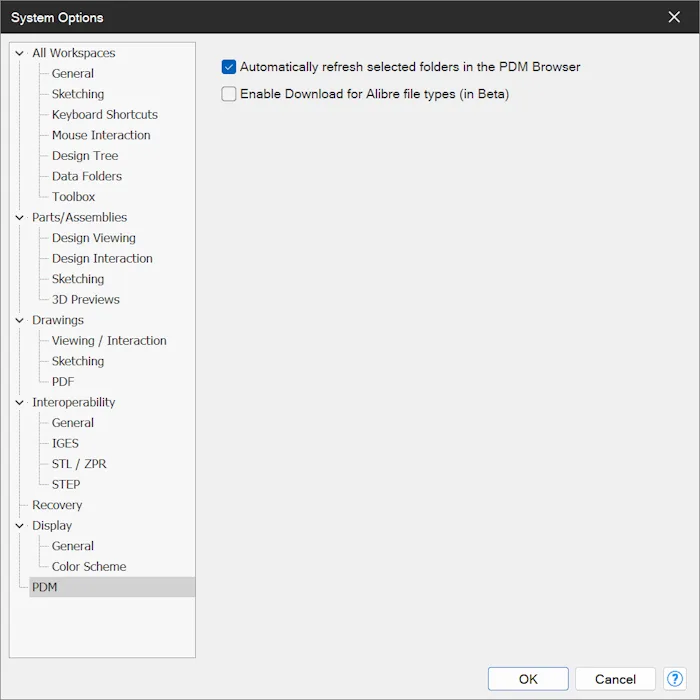Click the blue help question mark icon

coord(674,679)
